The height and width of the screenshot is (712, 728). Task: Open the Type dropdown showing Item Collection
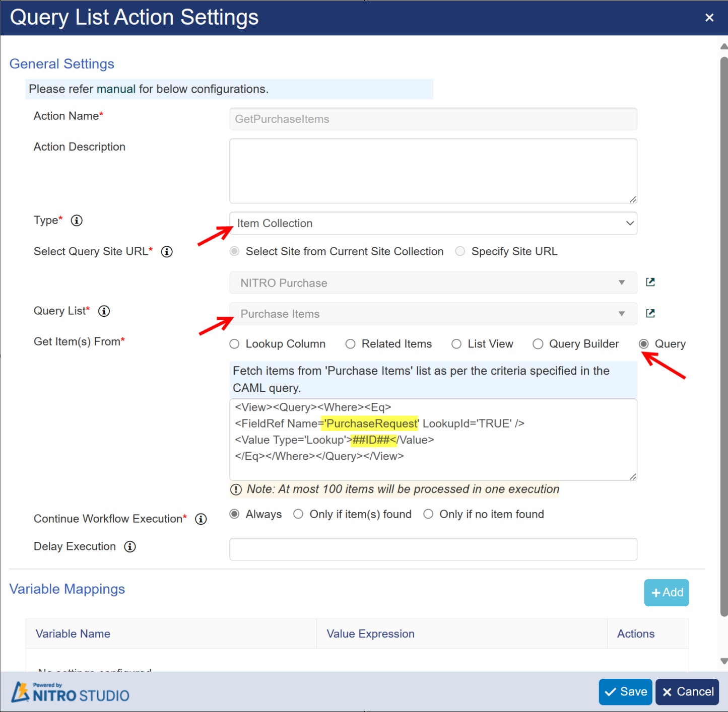pyautogui.click(x=433, y=223)
